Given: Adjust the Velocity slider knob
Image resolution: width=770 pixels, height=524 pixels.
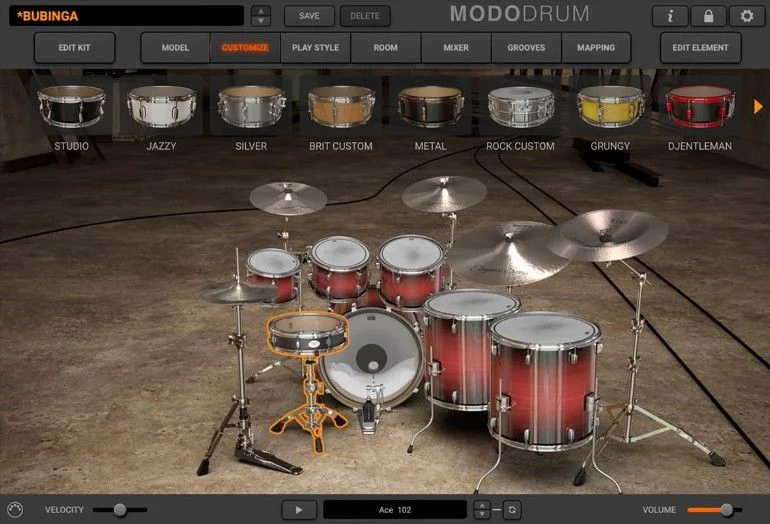Looking at the screenshot, I should 120,510.
